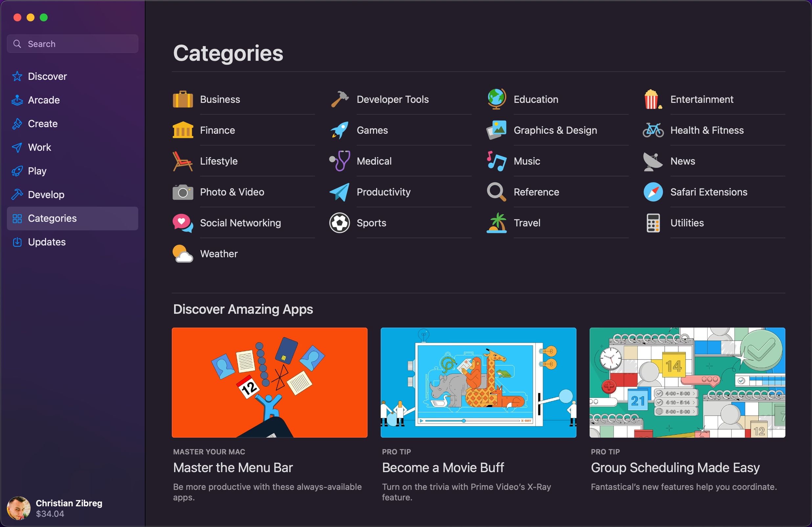
Task: Select the Productivity category
Action: tap(384, 191)
